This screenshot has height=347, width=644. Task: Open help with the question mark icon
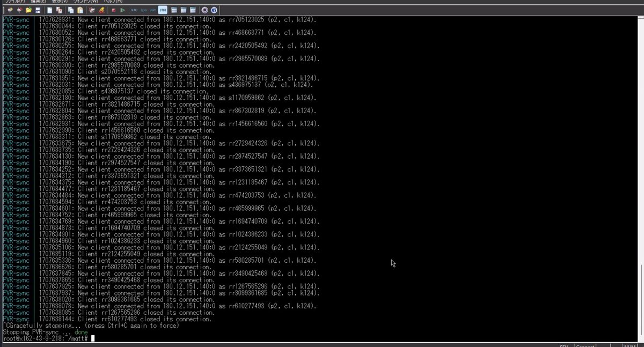(x=214, y=10)
